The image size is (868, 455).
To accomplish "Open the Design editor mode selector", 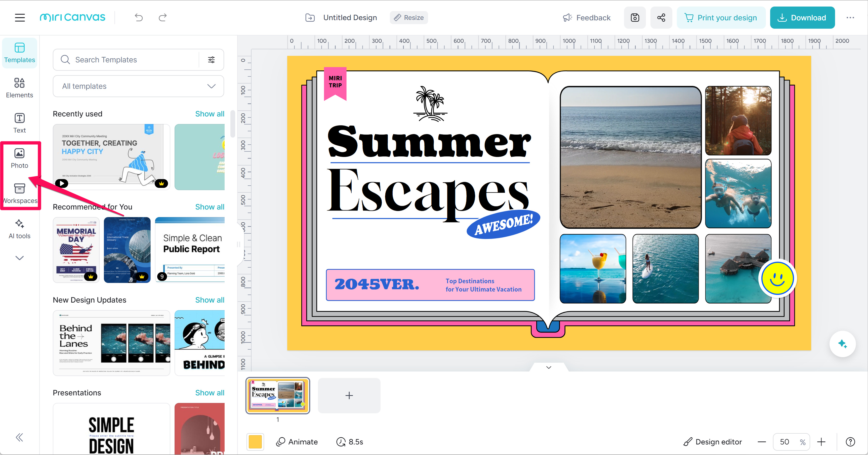I will point(713,442).
